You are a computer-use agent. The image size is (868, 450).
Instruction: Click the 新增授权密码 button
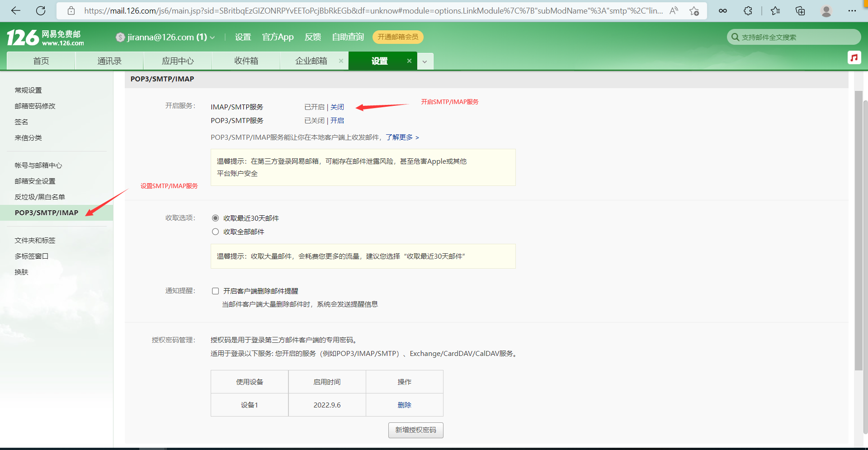415,430
